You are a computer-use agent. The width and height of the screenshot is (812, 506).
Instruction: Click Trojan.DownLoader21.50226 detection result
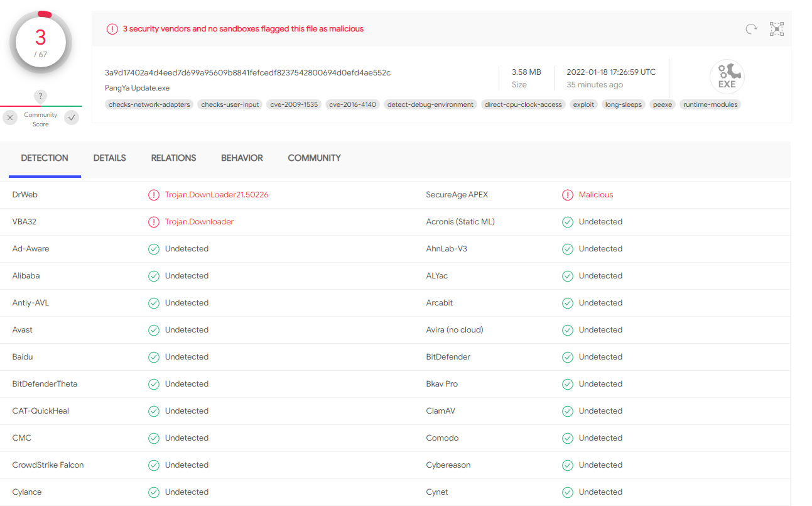coord(217,195)
